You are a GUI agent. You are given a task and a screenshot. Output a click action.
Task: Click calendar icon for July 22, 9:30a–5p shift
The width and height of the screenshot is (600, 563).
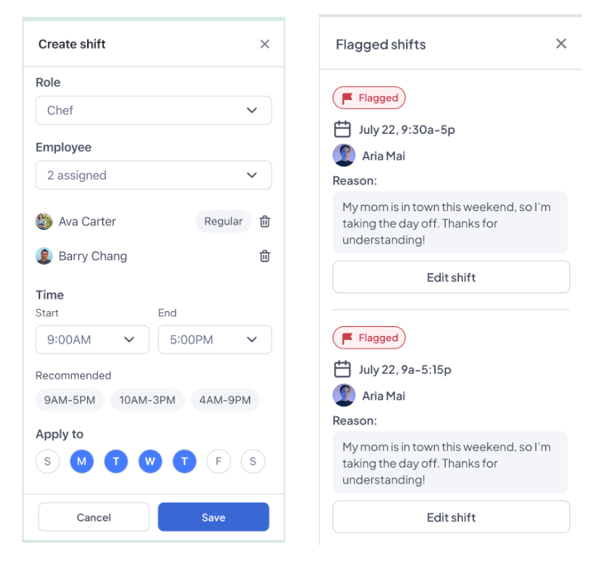click(x=342, y=129)
